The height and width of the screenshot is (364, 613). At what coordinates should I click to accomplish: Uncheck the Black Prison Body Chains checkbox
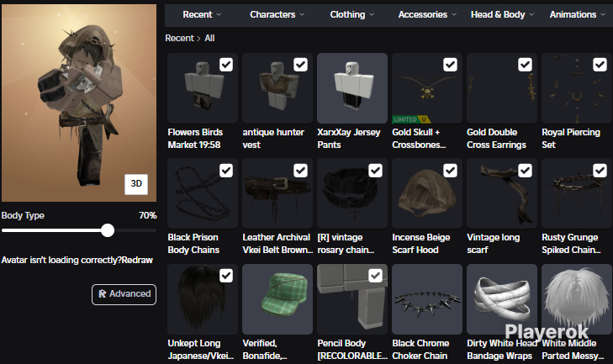pos(226,171)
